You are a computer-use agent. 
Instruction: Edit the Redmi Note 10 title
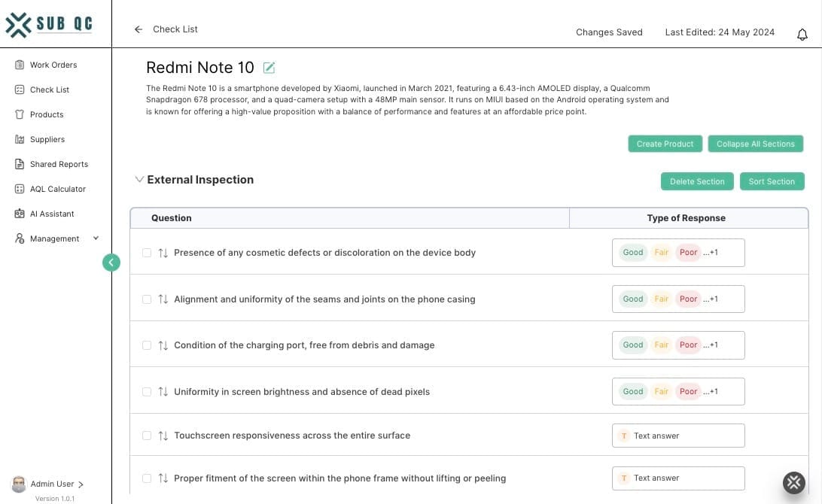pos(269,68)
